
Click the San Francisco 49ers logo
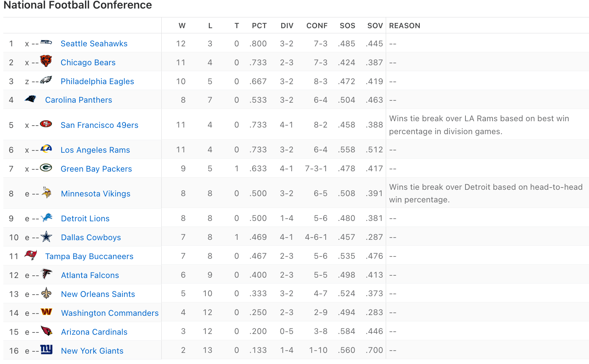click(x=46, y=124)
